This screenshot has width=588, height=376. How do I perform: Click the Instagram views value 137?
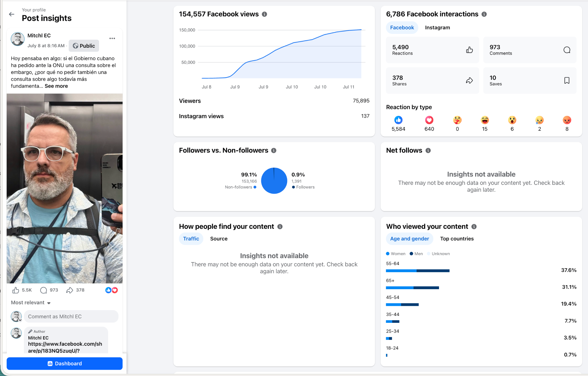click(365, 116)
